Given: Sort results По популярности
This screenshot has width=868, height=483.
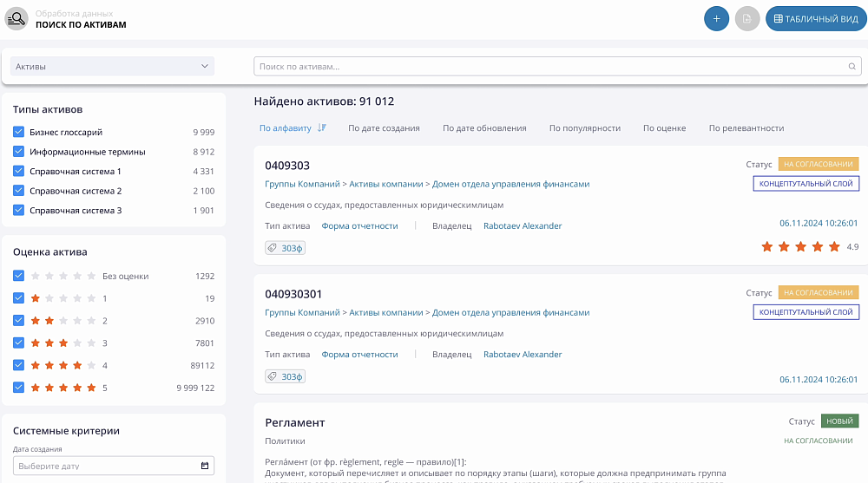Looking at the screenshot, I should point(584,127).
